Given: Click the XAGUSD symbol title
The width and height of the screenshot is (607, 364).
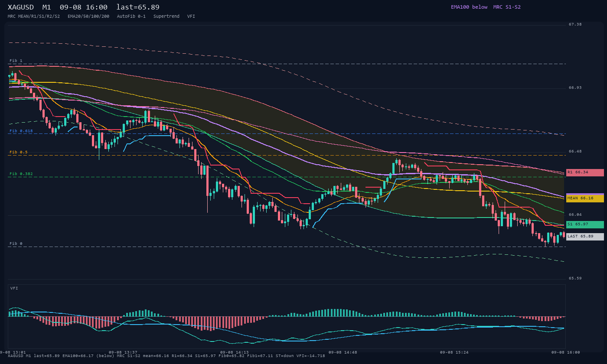Looking at the screenshot, I should [21, 7].
